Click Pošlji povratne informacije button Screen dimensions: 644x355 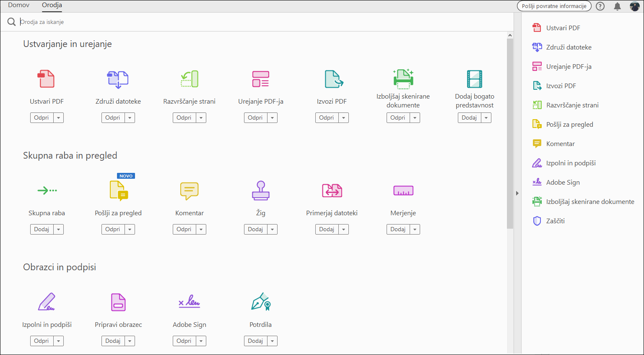[554, 6]
